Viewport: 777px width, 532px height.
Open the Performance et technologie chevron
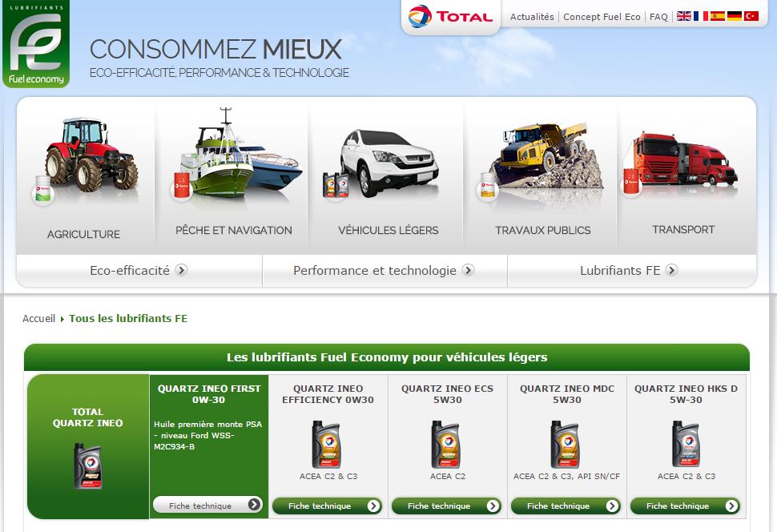(x=467, y=270)
